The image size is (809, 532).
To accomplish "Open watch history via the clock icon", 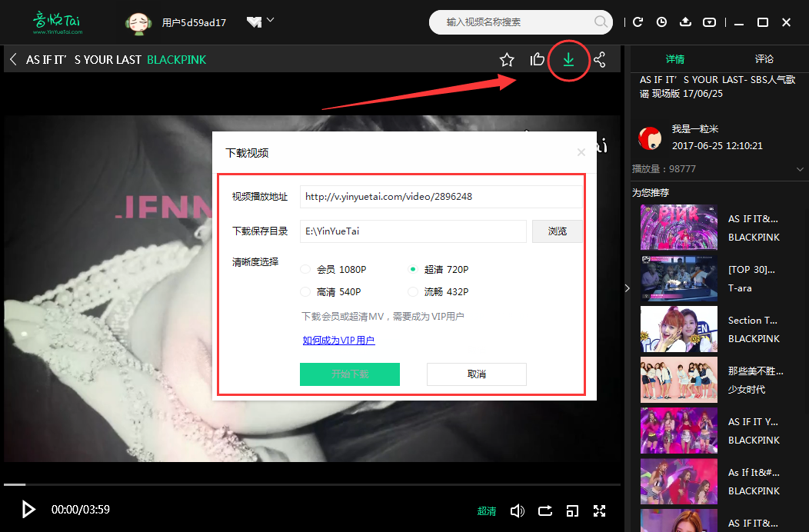I will [x=661, y=22].
